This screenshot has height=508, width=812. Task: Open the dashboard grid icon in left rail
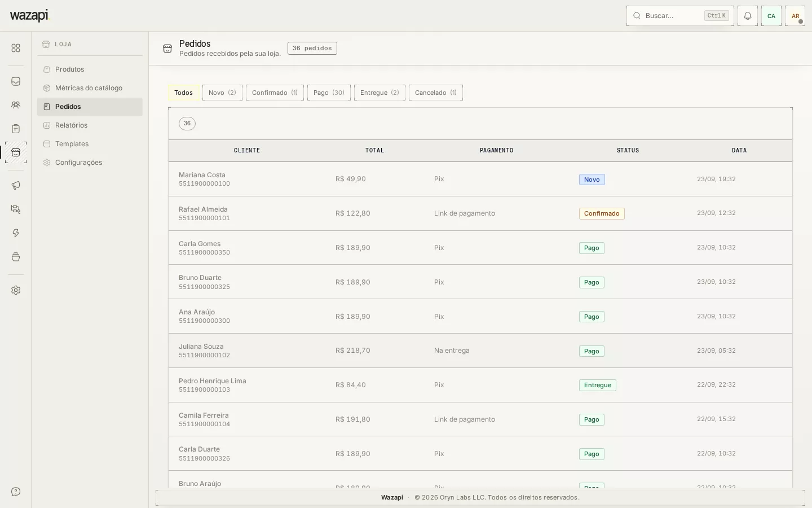click(16, 49)
